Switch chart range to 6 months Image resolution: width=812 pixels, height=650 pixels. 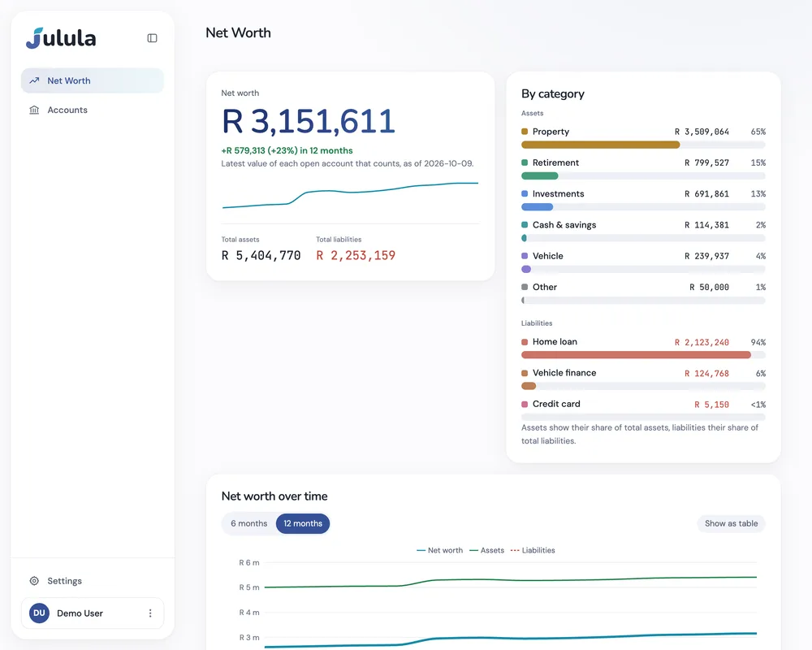(249, 523)
